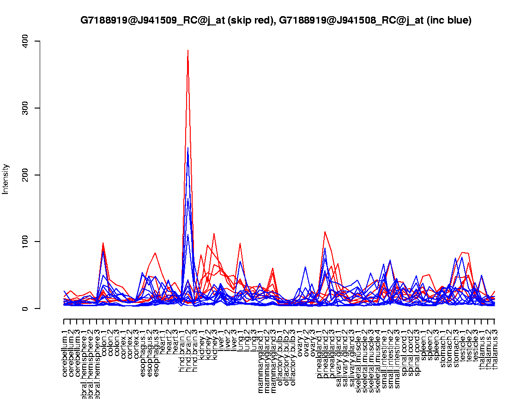The width and height of the screenshot is (532, 399).
Task: Click the red peak above pinealgland.2
Action: 325,232
